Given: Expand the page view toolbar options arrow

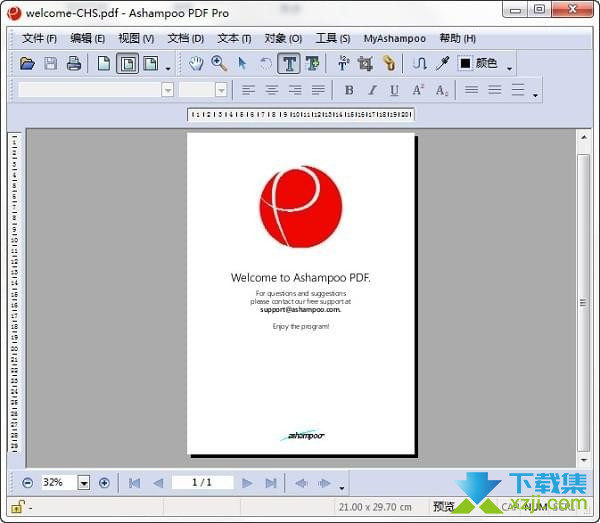Looking at the screenshot, I should tap(168, 68).
